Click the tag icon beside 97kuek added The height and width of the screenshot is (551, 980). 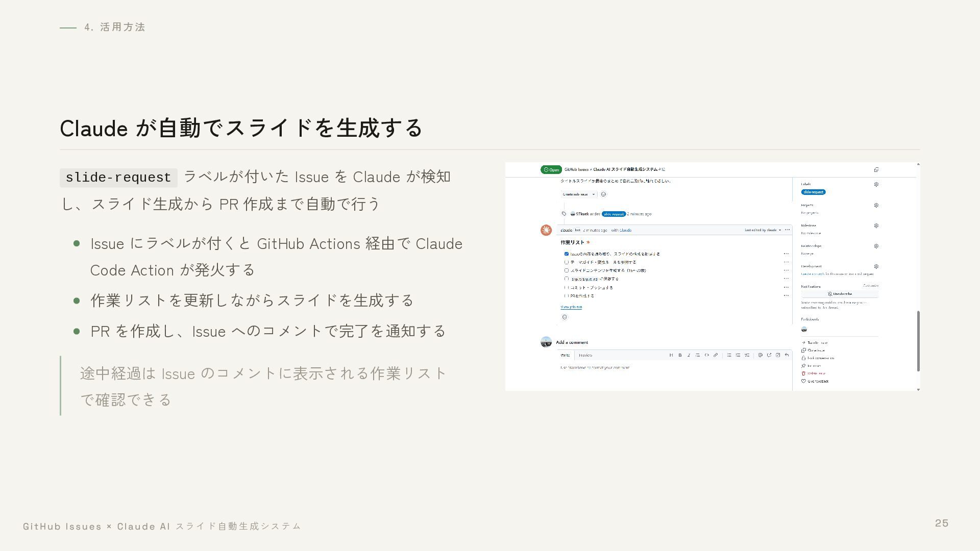coord(564,214)
